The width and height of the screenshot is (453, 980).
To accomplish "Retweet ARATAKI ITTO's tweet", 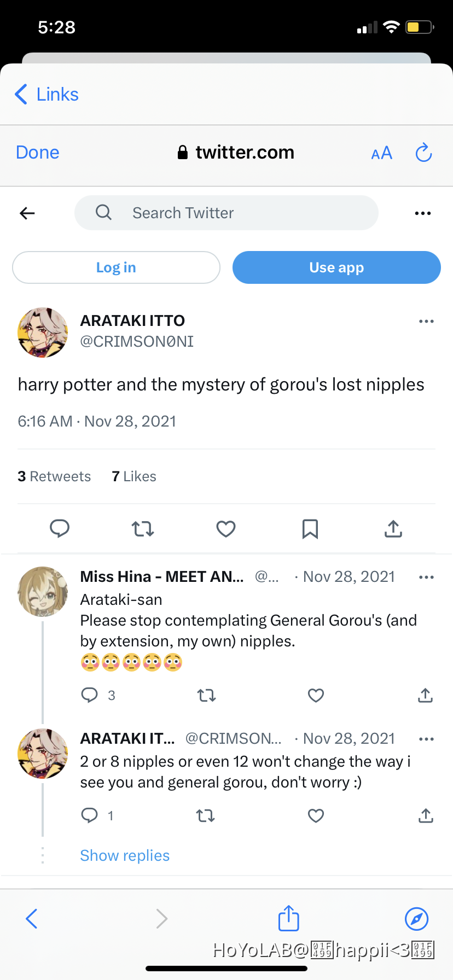I will pyautogui.click(x=142, y=528).
